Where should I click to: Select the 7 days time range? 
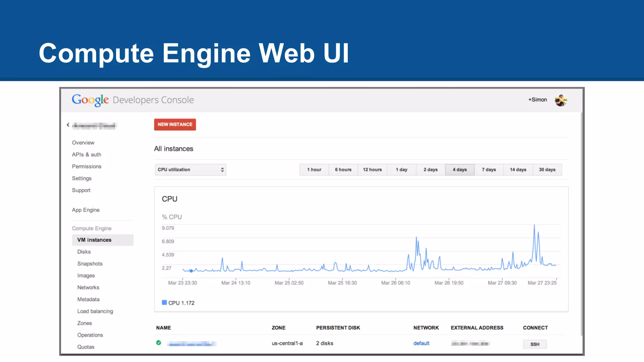489,170
